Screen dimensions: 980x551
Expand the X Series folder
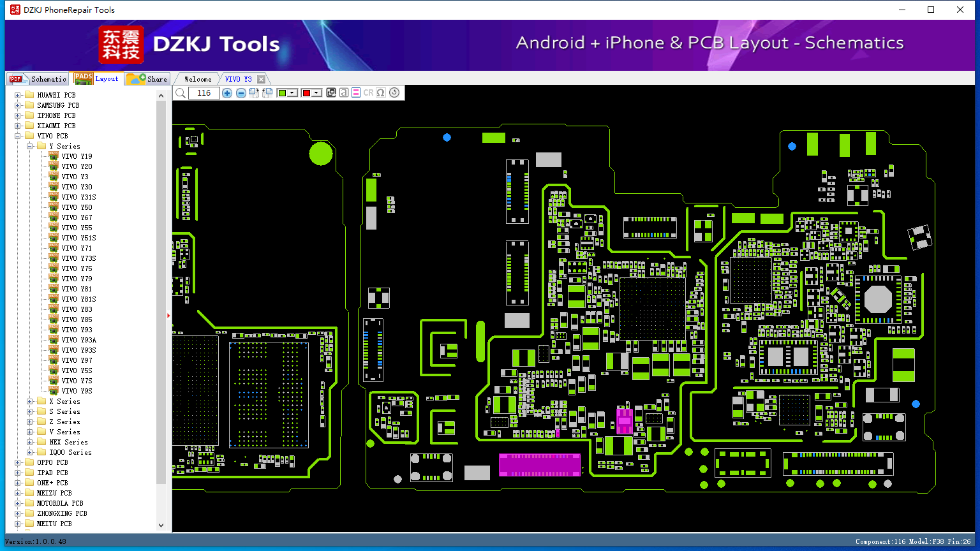(x=30, y=401)
